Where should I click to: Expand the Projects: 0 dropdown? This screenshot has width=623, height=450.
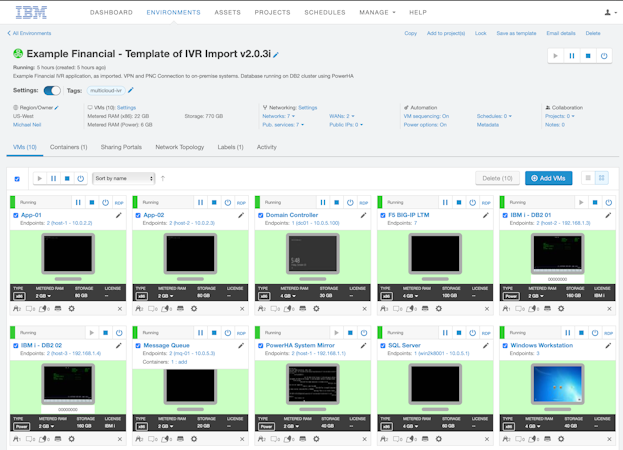click(x=560, y=116)
